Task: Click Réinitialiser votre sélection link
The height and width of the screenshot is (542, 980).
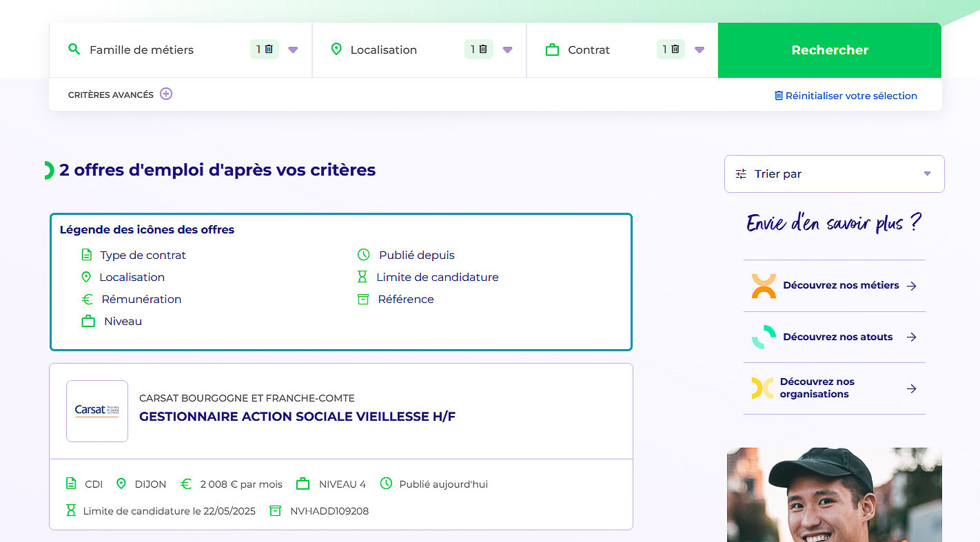Action: click(851, 96)
